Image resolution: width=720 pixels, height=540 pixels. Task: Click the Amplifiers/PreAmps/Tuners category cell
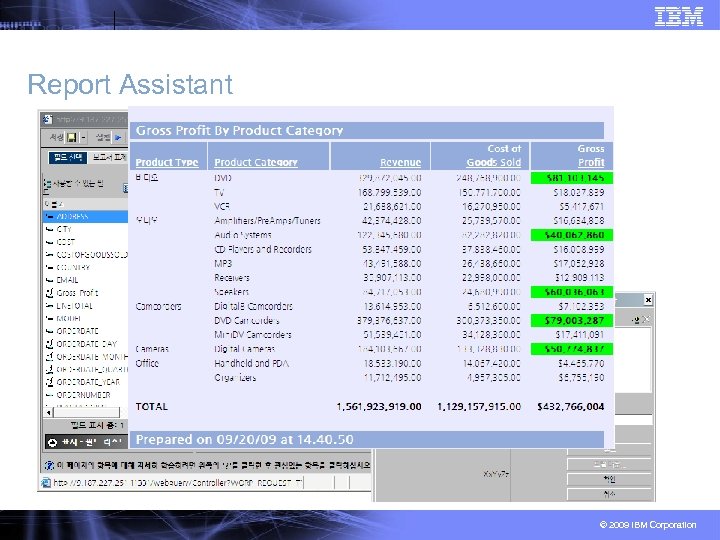click(x=267, y=221)
